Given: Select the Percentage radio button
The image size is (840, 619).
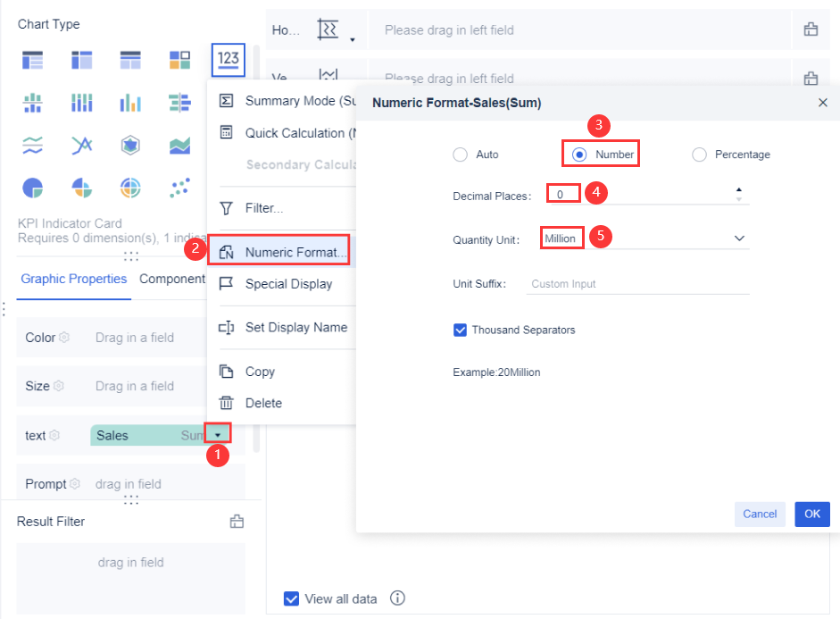Looking at the screenshot, I should click(699, 155).
